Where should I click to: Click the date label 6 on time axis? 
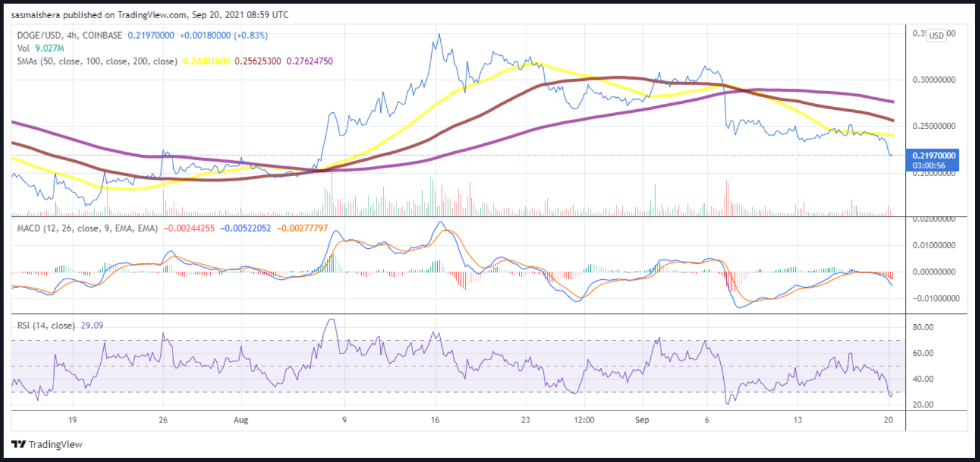click(x=707, y=420)
